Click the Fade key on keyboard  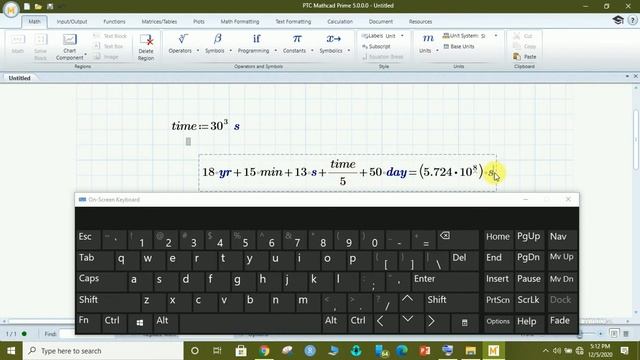tap(561, 322)
